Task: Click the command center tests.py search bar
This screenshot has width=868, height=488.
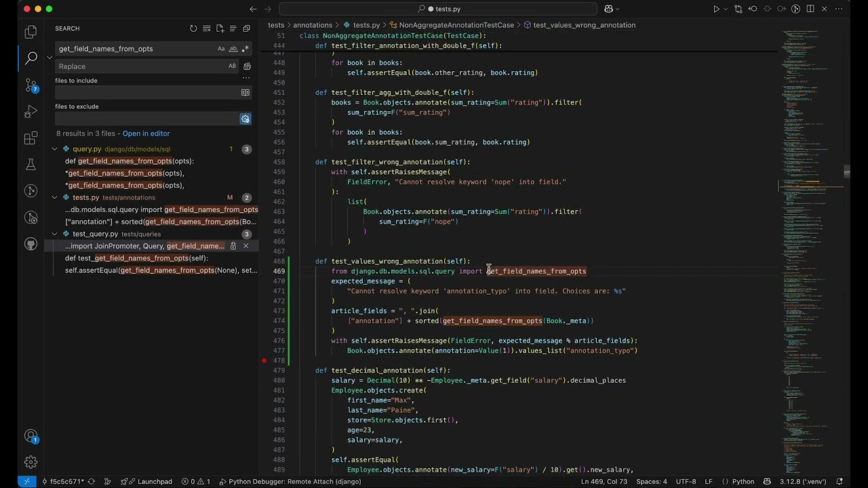Action: (x=438, y=9)
